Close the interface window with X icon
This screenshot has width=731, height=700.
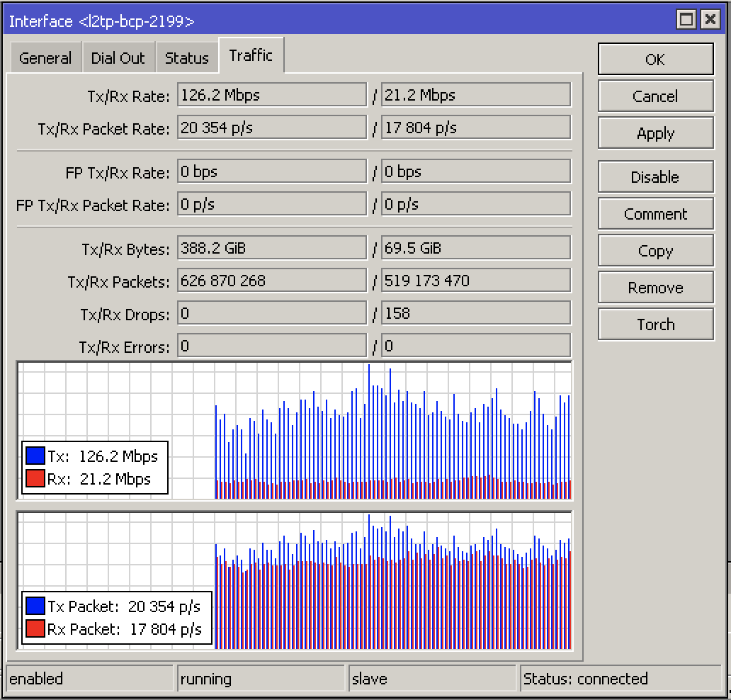click(x=710, y=20)
